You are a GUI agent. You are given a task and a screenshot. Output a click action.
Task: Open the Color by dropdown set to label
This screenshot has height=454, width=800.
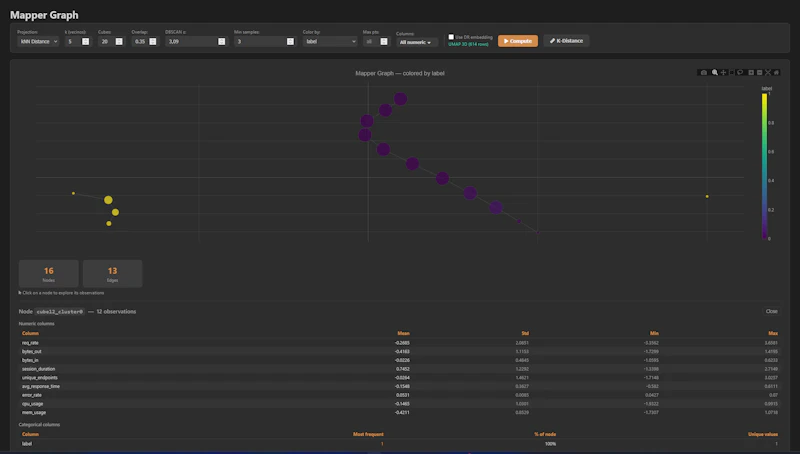point(330,41)
